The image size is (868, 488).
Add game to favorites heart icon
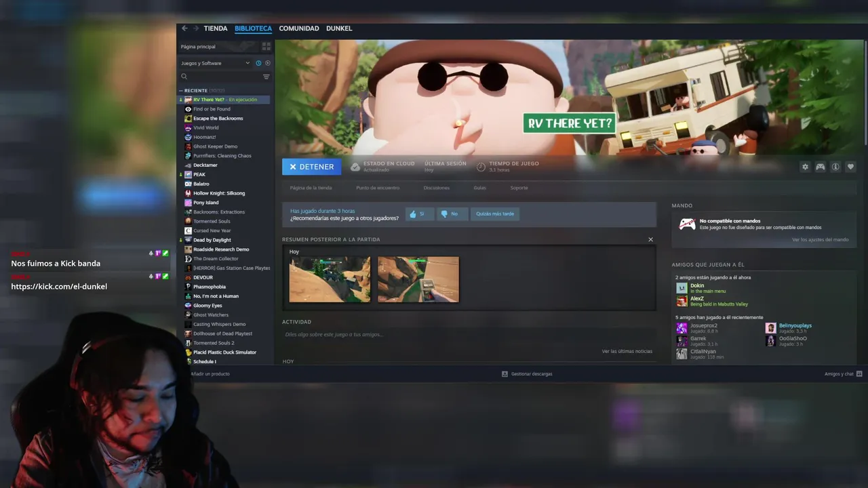(x=850, y=167)
